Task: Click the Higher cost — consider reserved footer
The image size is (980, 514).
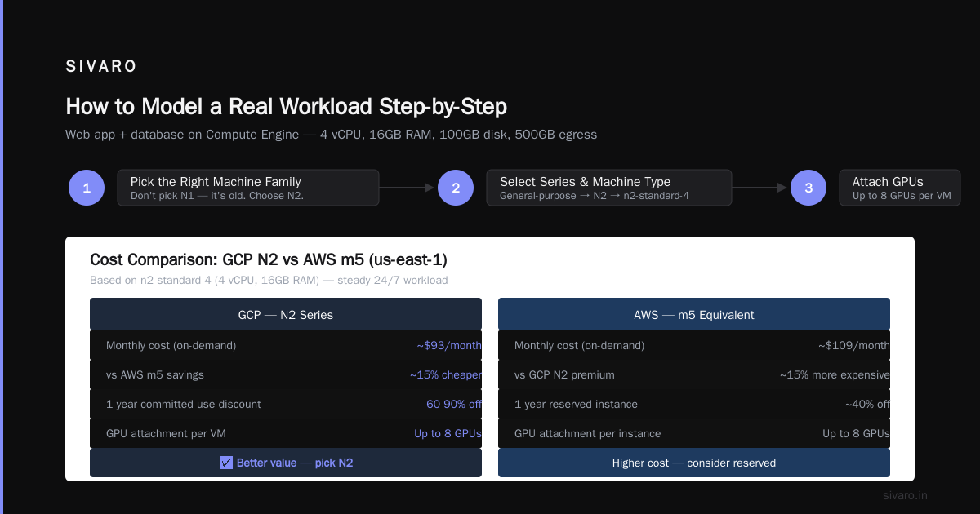Action: (x=694, y=463)
